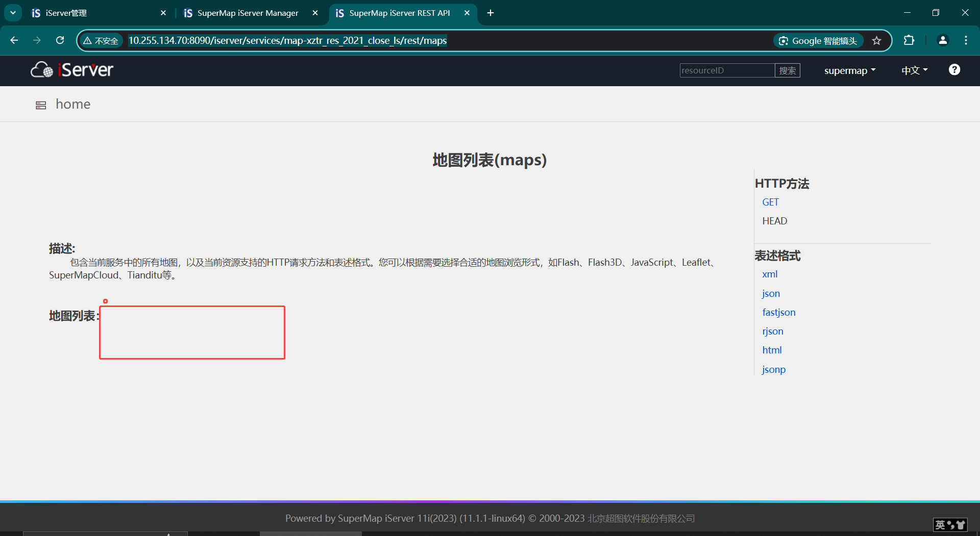View the json representation
980x536 pixels.
(771, 293)
